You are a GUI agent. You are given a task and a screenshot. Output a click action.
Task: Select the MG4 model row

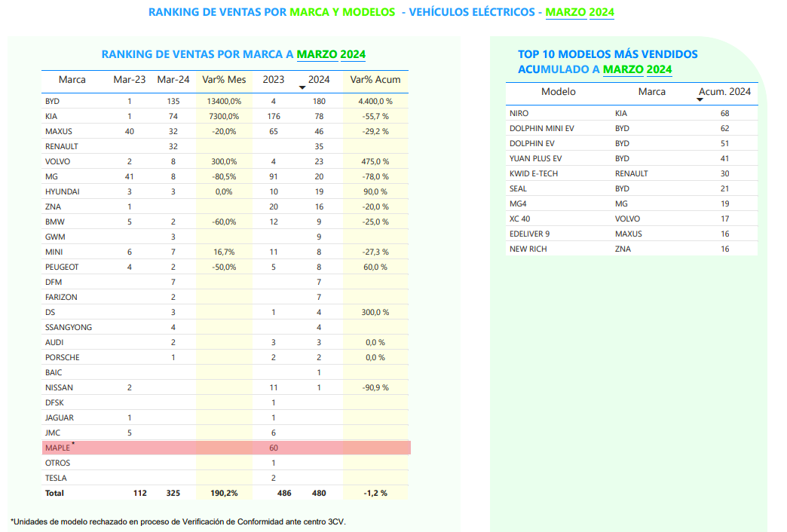[632, 203]
